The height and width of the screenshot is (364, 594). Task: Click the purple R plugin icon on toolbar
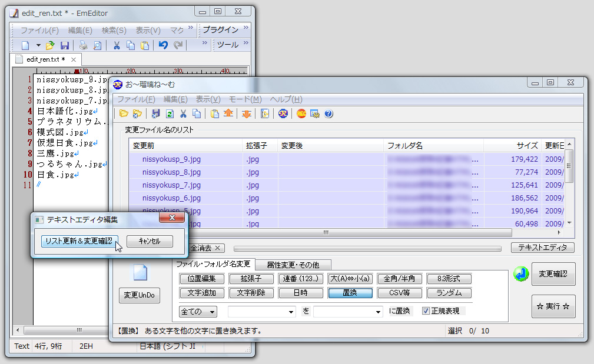tap(283, 113)
